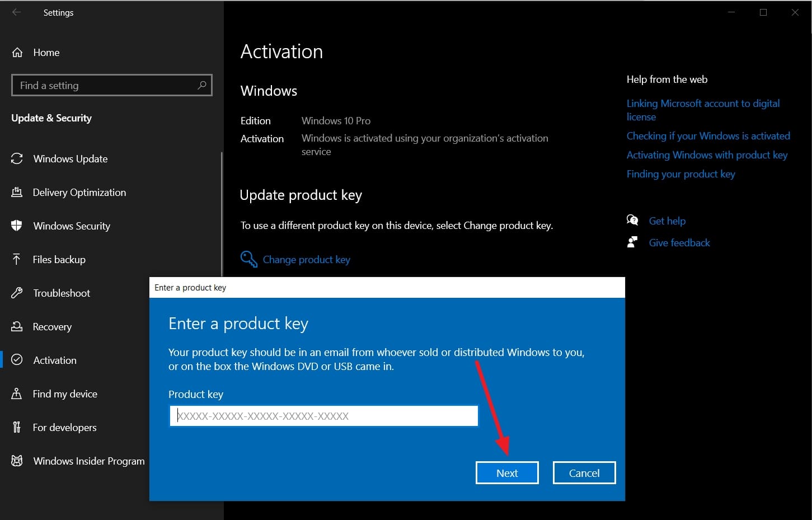The image size is (812, 520).
Task: Click the Update product key heading
Action: pos(301,195)
